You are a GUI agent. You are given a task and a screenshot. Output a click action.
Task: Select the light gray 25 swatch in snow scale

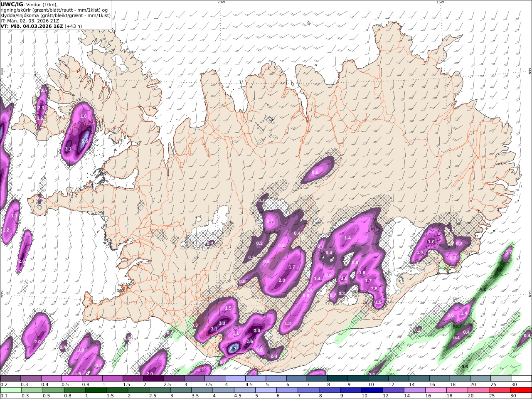501,379
